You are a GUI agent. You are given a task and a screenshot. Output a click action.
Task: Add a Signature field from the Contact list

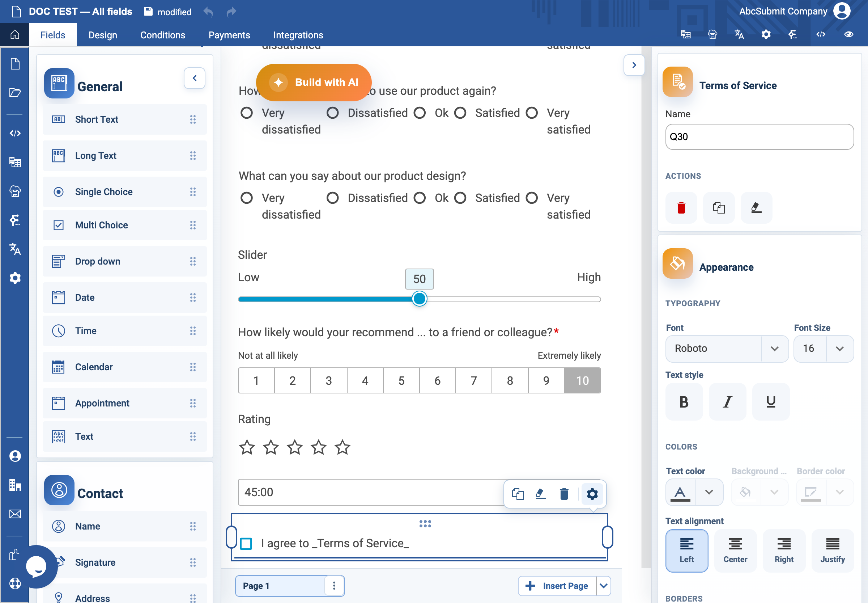(124, 562)
